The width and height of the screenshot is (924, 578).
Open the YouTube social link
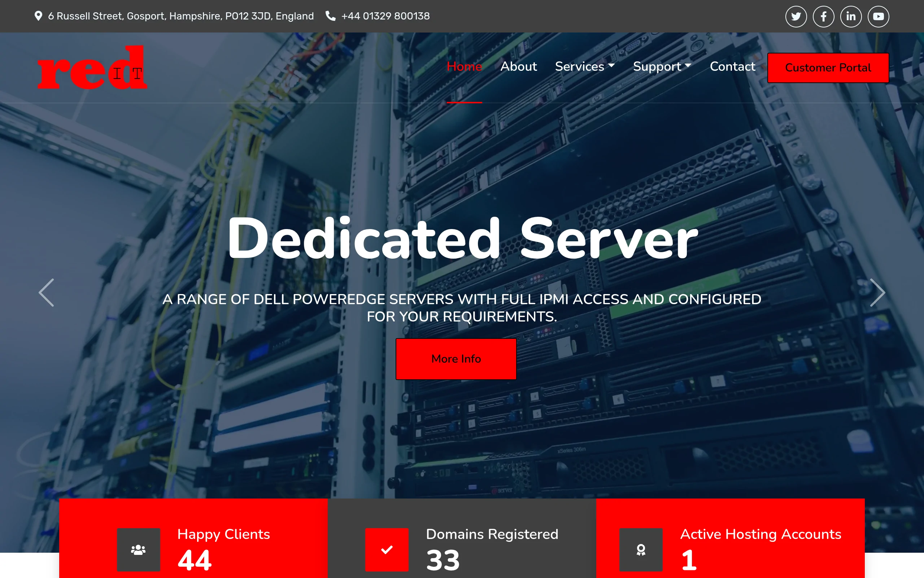878,17
